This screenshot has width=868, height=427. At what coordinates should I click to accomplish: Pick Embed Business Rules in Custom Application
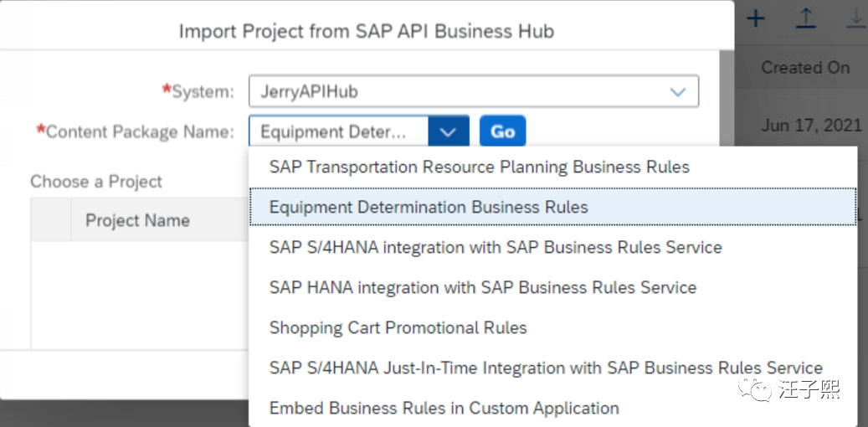tap(444, 408)
